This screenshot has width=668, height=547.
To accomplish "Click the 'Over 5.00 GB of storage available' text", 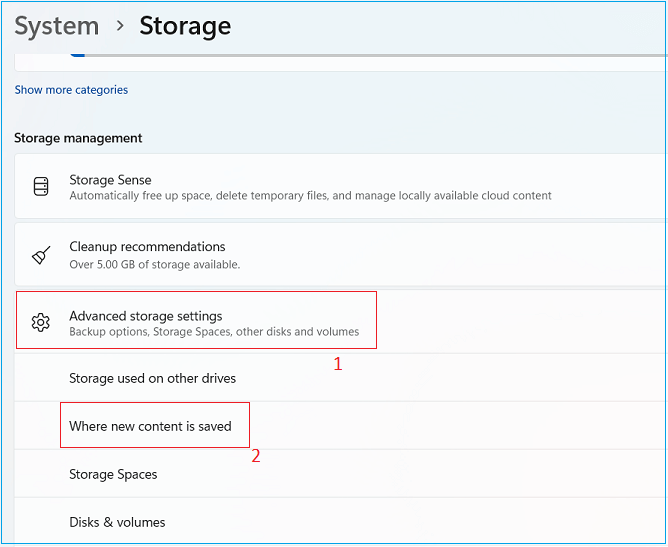I will pos(154,265).
